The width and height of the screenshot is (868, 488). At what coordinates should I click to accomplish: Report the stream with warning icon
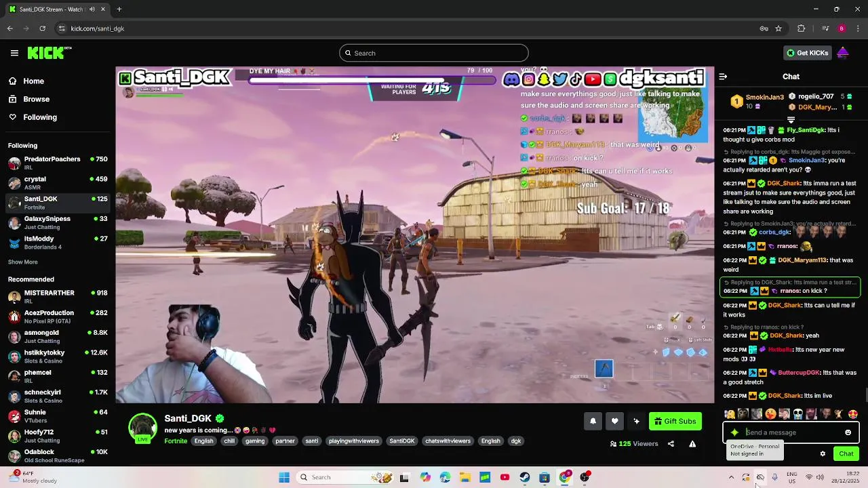point(692,444)
